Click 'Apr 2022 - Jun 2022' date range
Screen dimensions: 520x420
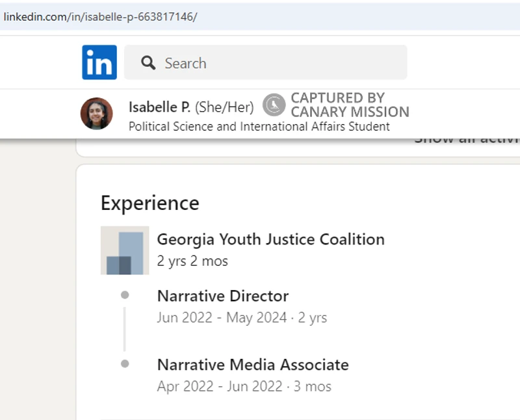click(220, 386)
